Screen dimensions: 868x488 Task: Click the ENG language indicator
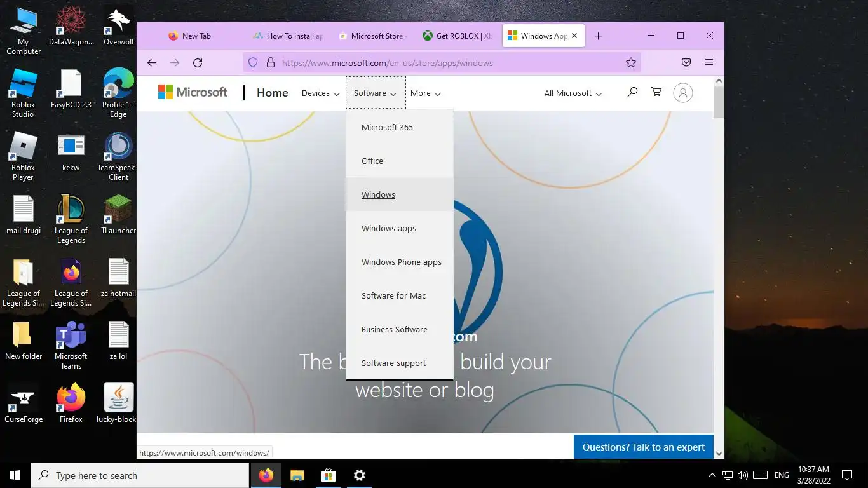pos(782,475)
